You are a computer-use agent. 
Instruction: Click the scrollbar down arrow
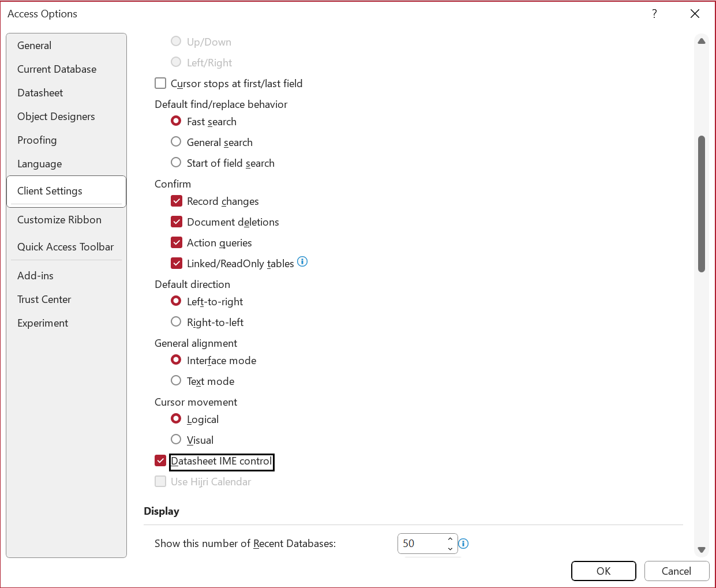(x=702, y=550)
